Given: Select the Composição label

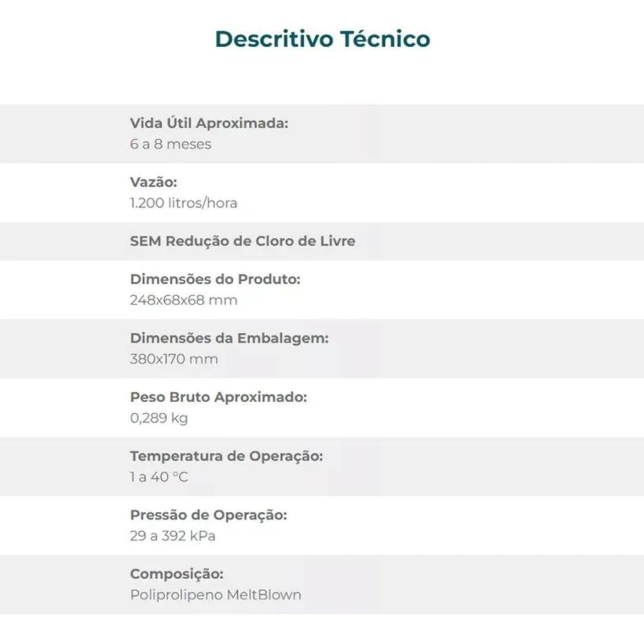Looking at the screenshot, I should click(177, 574).
